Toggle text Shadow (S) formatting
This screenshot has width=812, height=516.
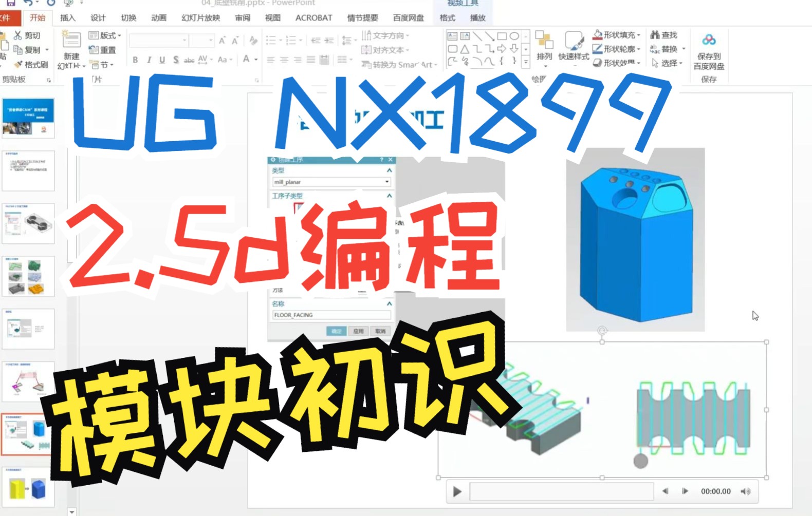(176, 60)
